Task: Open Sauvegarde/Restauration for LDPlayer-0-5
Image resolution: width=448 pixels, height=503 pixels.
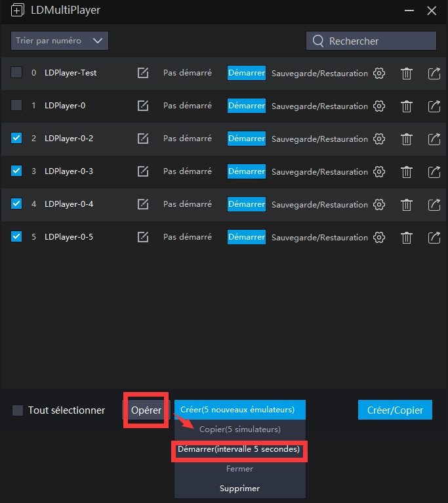Action: pos(320,238)
